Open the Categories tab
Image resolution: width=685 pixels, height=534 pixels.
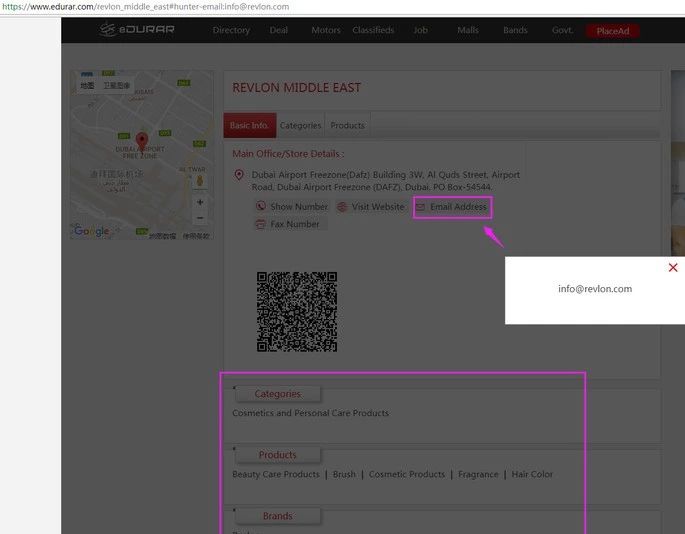tap(300, 126)
